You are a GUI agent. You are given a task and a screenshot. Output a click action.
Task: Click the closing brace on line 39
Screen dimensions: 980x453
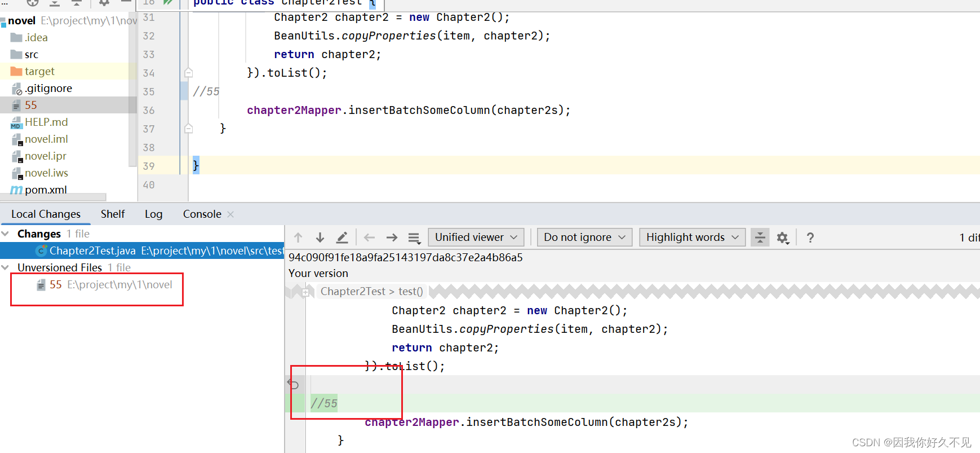[196, 165]
